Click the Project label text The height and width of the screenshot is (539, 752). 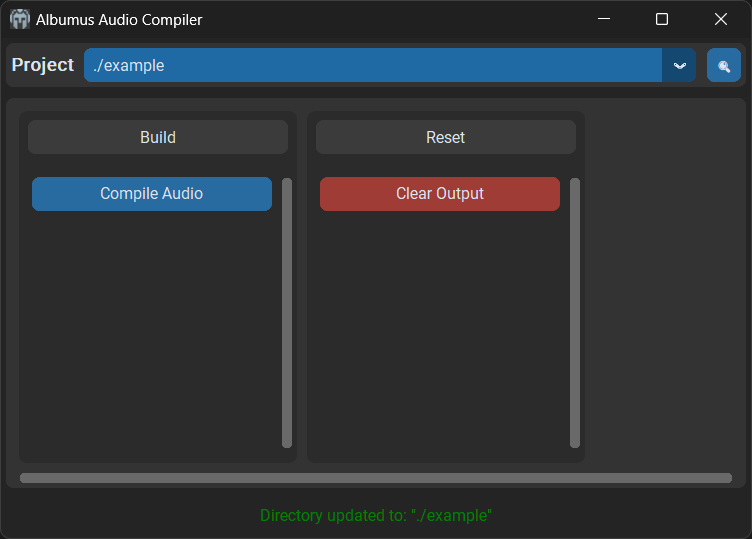pyautogui.click(x=43, y=65)
